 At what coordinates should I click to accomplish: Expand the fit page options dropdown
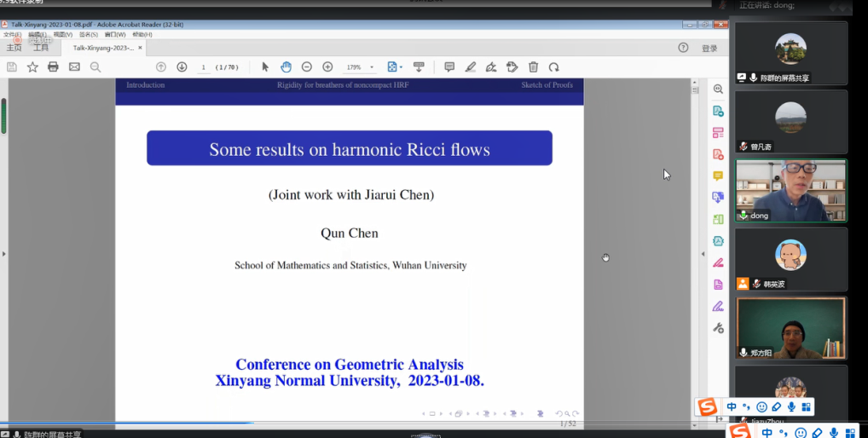tap(394, 67)
